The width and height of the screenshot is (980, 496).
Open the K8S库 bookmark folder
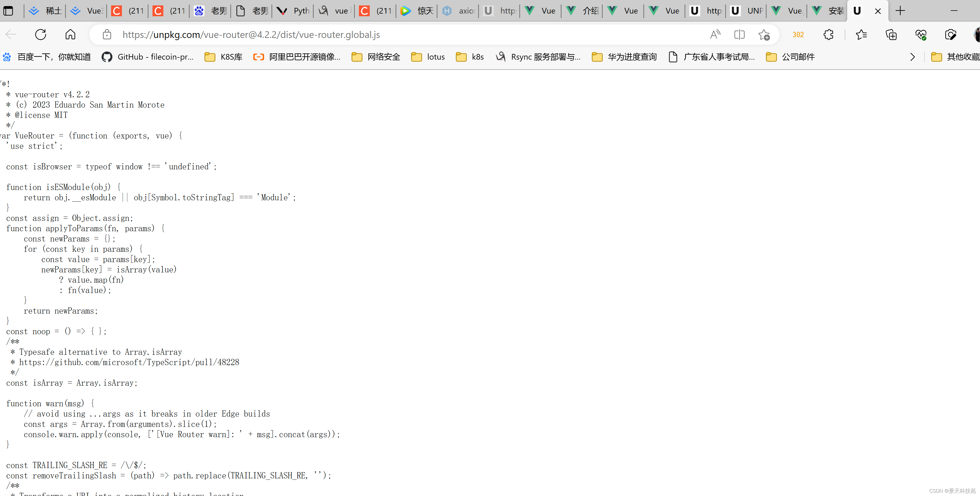click(223, 57)
